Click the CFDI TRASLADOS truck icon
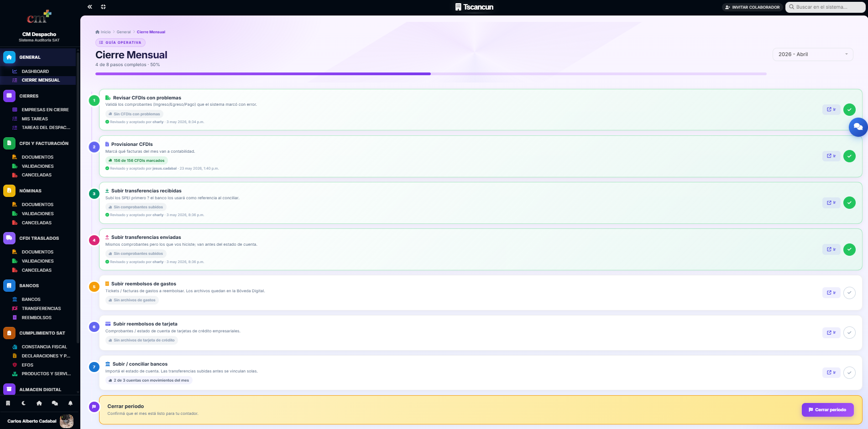Viewport: 868px width, 429px height. (x=9, y=238)
